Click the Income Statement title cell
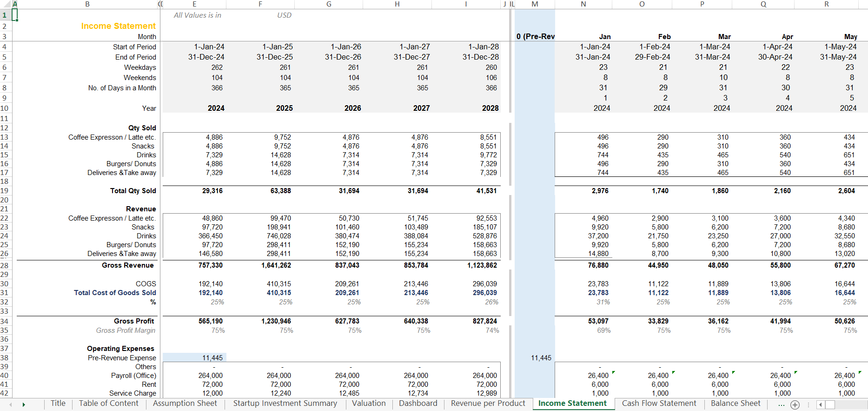 119,26
